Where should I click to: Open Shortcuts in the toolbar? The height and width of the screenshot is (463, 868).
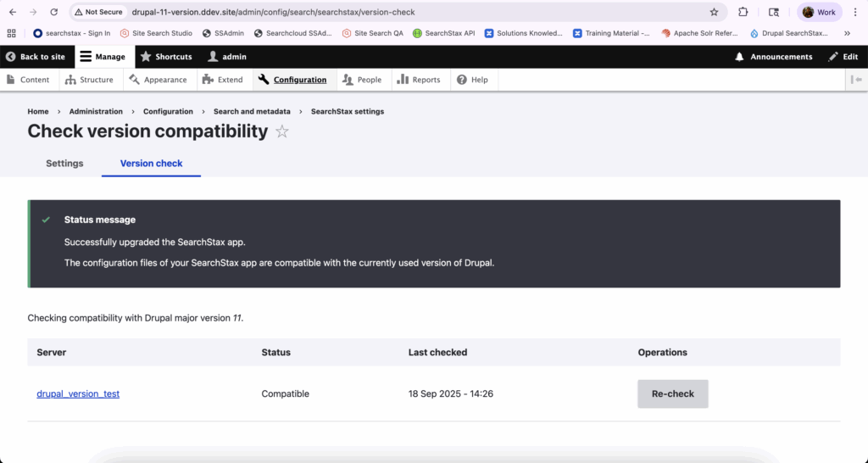coord(166,57)
